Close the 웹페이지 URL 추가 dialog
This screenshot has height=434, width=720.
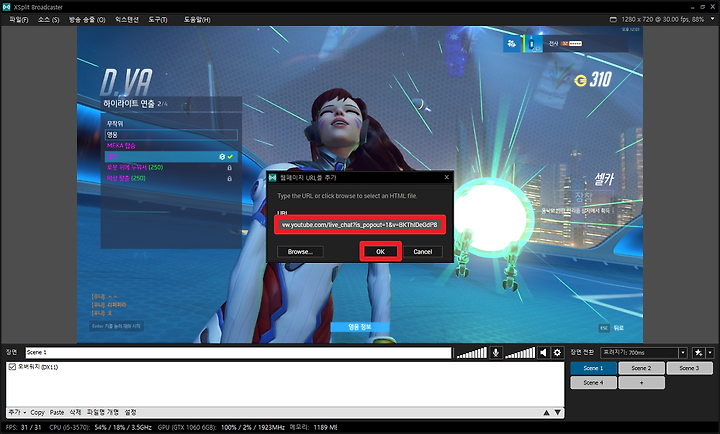pyautogui.click(x=446, y=177)
